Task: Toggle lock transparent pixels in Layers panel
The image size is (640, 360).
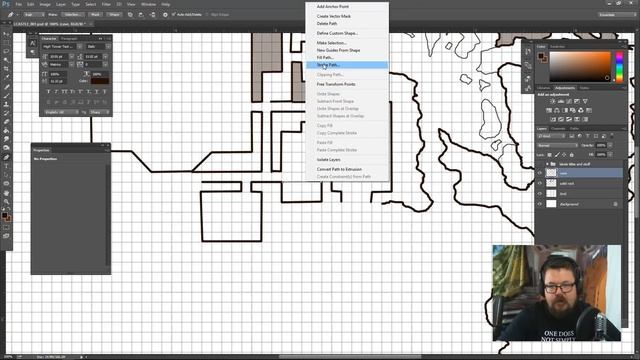Action: point(549,155)
